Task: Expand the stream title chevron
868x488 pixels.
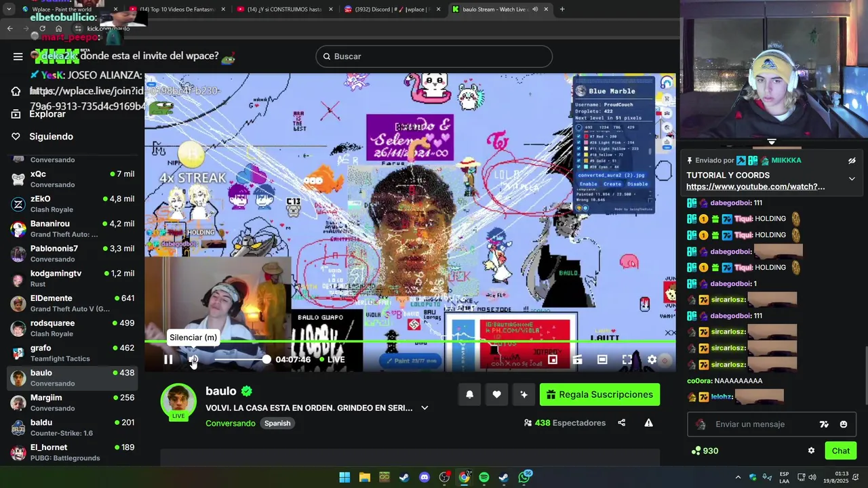Action: (x=425, y=408)
